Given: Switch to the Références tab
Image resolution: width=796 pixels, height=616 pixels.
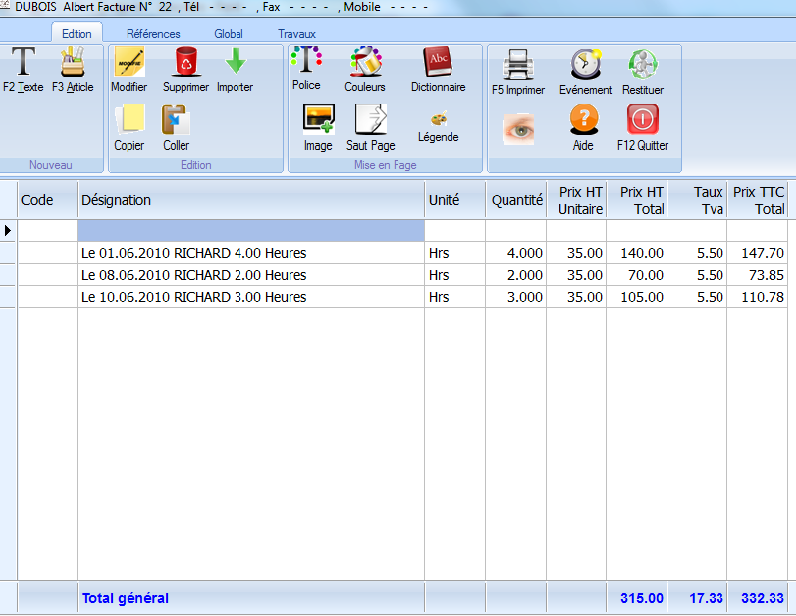Looking at the screenshot, I should [153, 34].
